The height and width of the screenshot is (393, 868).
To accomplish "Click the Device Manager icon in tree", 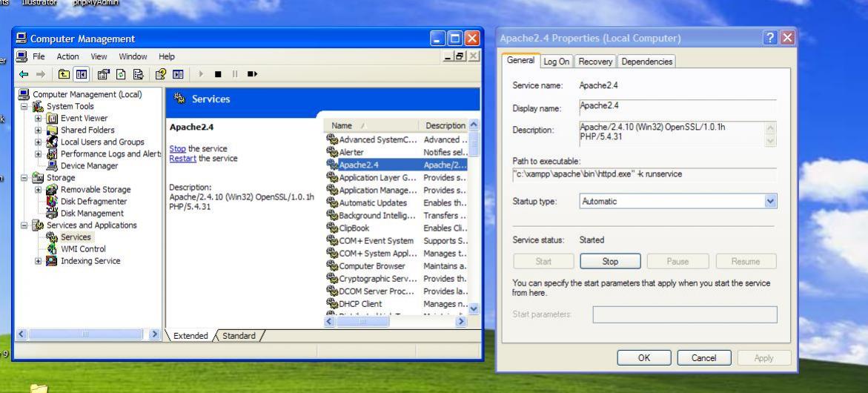I will coord(52,165).
